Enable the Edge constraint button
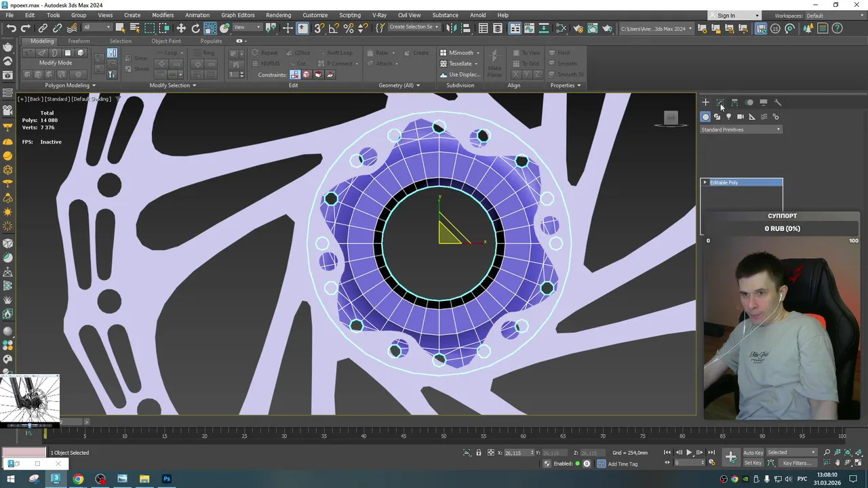Viewport: 868px width, 488px height. coord(307,75)
